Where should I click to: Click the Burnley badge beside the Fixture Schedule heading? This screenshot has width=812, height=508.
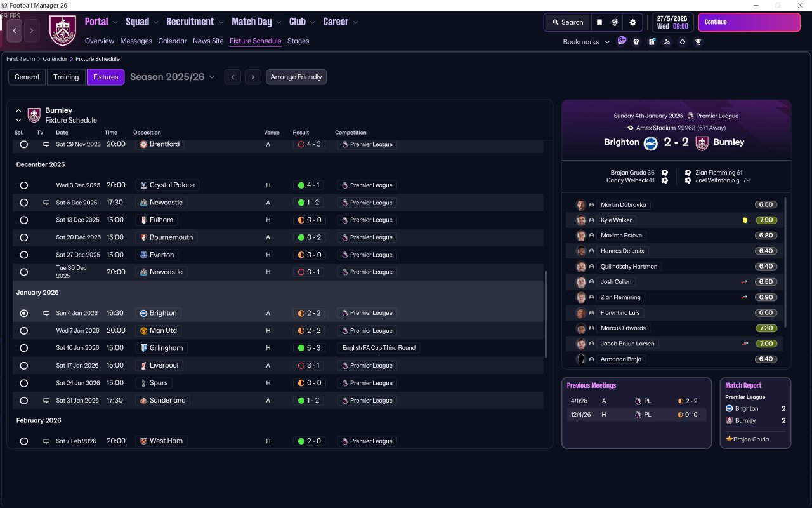[x=34, y=115]
